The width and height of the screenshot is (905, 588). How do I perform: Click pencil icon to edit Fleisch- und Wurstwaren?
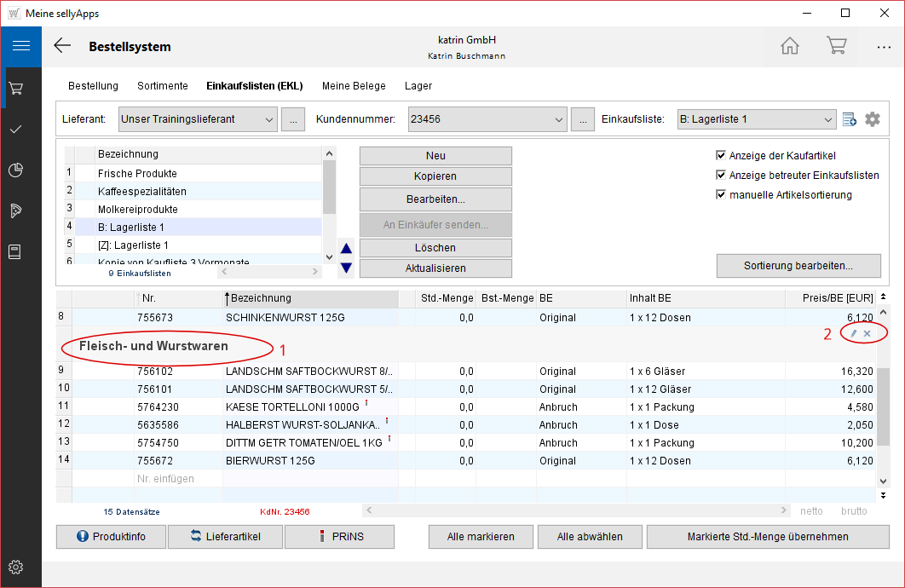(854, 333)
